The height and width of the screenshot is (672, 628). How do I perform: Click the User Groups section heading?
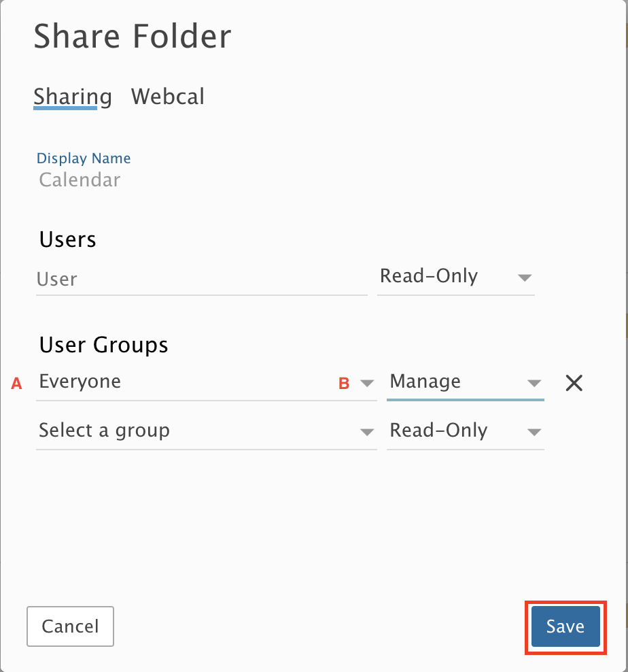tap(103, 345)
